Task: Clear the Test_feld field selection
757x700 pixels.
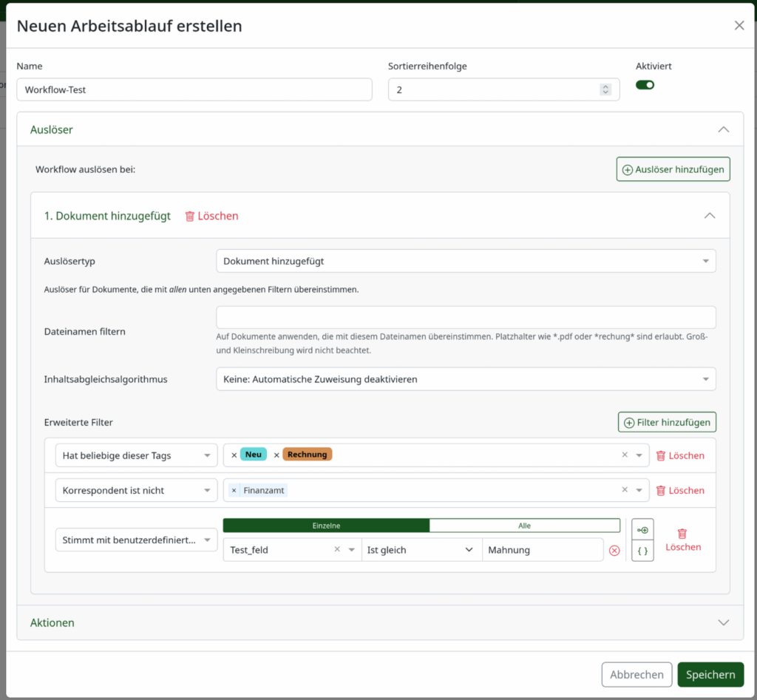Action: (x=337, y=550)
